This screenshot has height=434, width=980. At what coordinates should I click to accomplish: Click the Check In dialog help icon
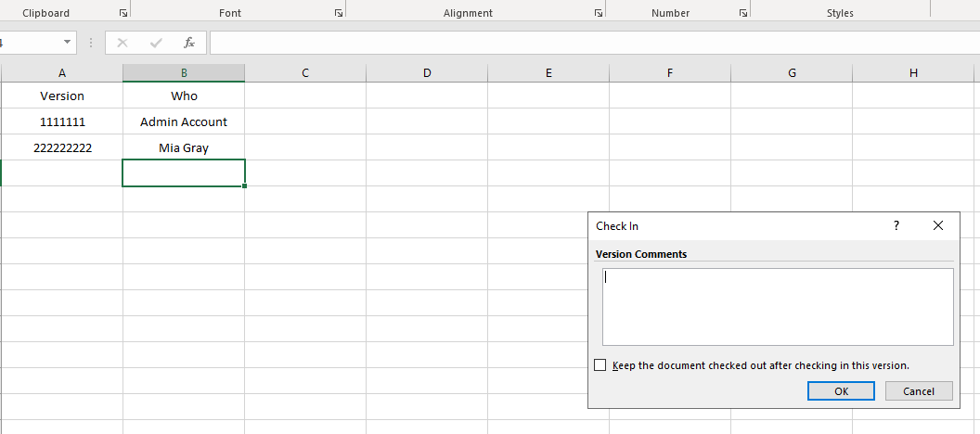tap(896, 225)
